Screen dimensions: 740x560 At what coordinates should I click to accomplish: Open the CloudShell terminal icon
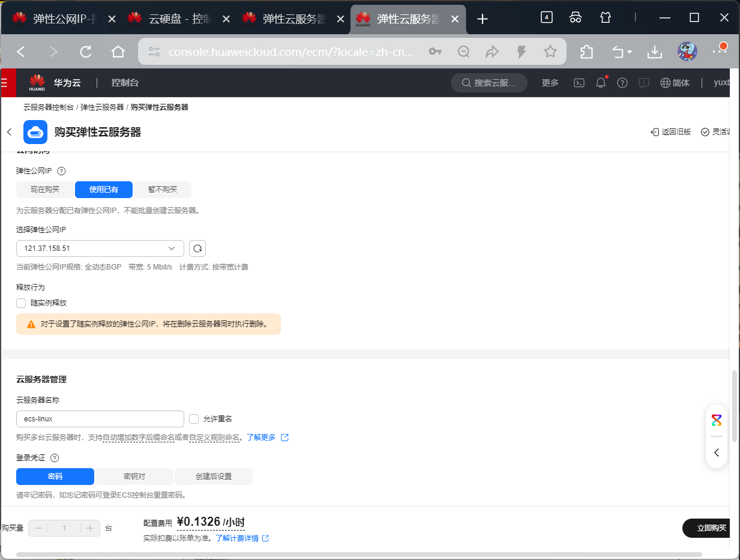point(579,83)
